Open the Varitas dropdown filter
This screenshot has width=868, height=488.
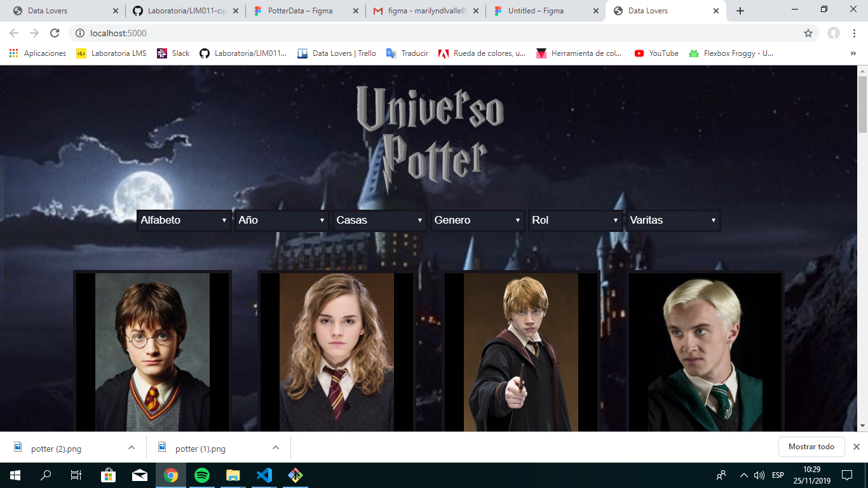pos(672,220)
